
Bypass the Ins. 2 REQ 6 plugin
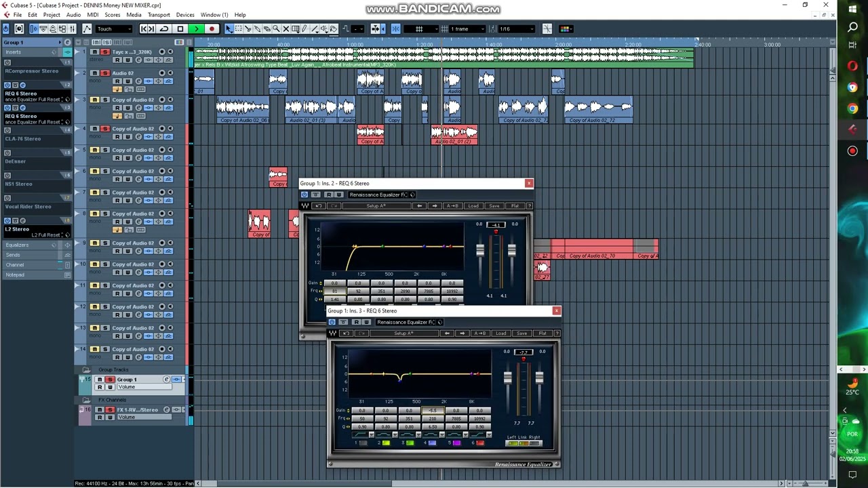click(x=315, y=195)
